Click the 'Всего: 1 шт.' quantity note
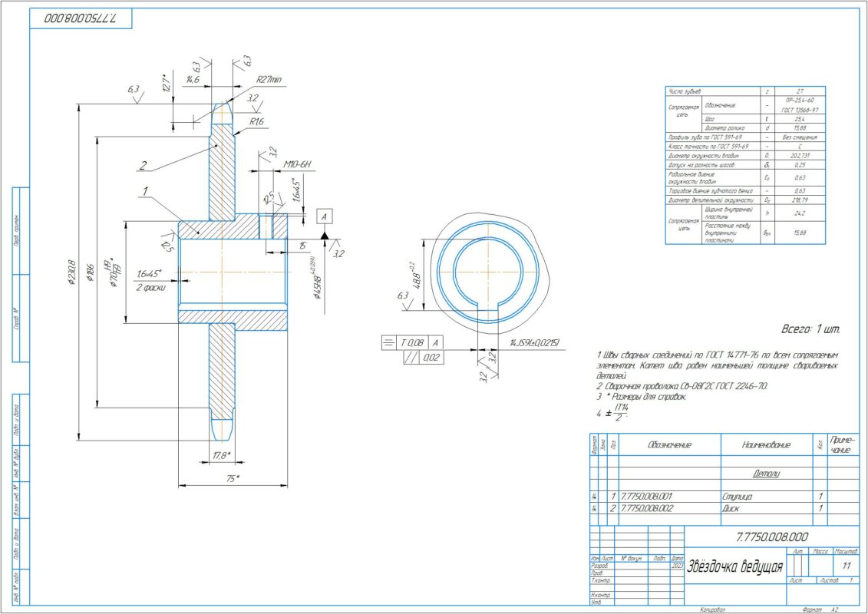 810,328
